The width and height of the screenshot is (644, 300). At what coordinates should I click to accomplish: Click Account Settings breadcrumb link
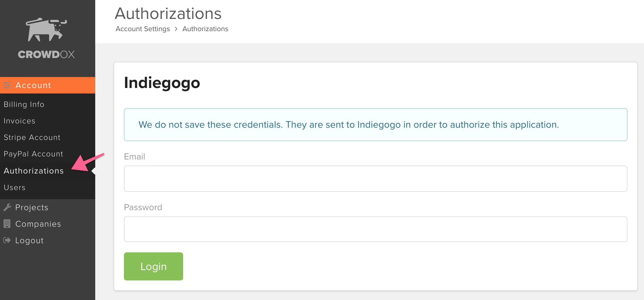click(x=143, y=29)
